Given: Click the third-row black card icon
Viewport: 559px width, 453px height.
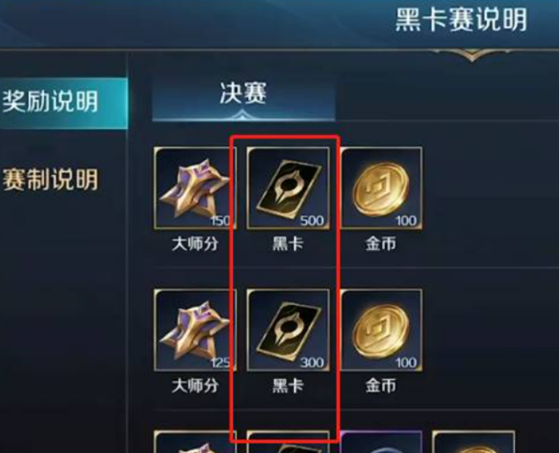Looking at the screenshot, I should tap(288, 442).
